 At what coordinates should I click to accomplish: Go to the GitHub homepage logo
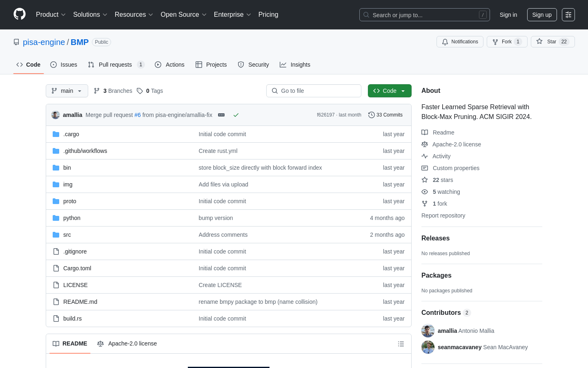20,14
